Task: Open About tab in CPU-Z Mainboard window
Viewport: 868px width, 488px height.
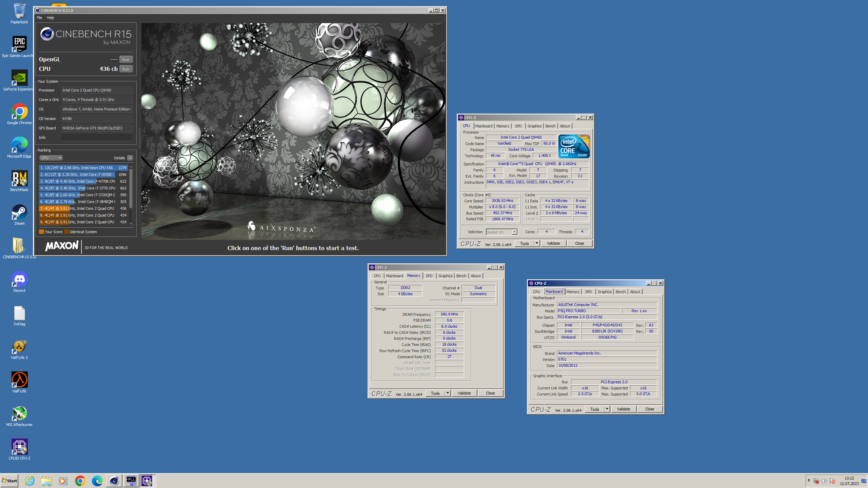Action: [x=635, y=292]
